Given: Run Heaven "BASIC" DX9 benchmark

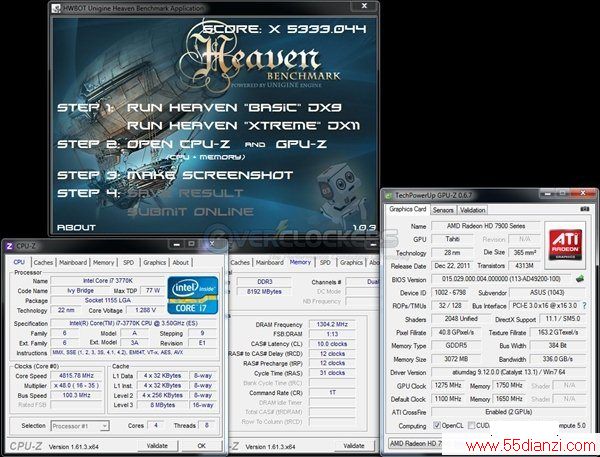Looking at the screenshot, I should [x=234, y=108].
